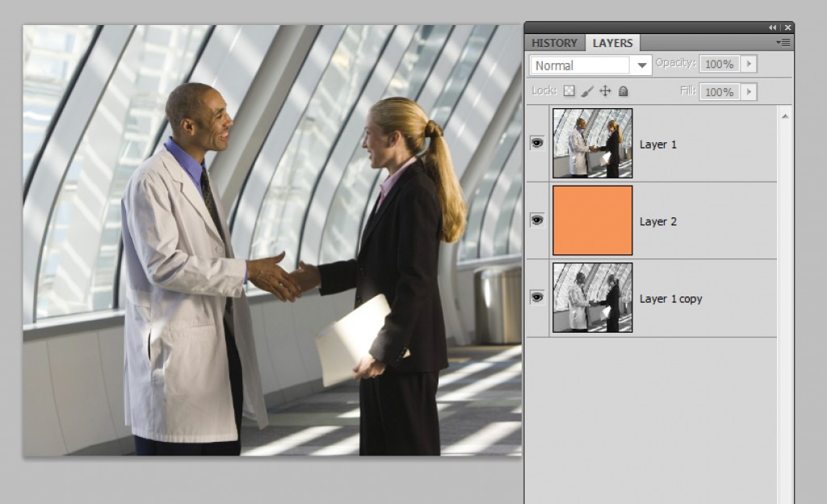Click the orange Layer 2 thumbnail
Viewport: 827px width, 504px height.
(x=592, y=221)
